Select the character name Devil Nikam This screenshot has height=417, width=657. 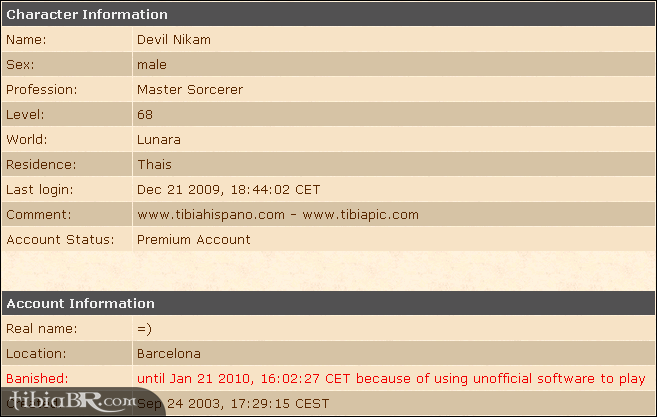(173, 40)
